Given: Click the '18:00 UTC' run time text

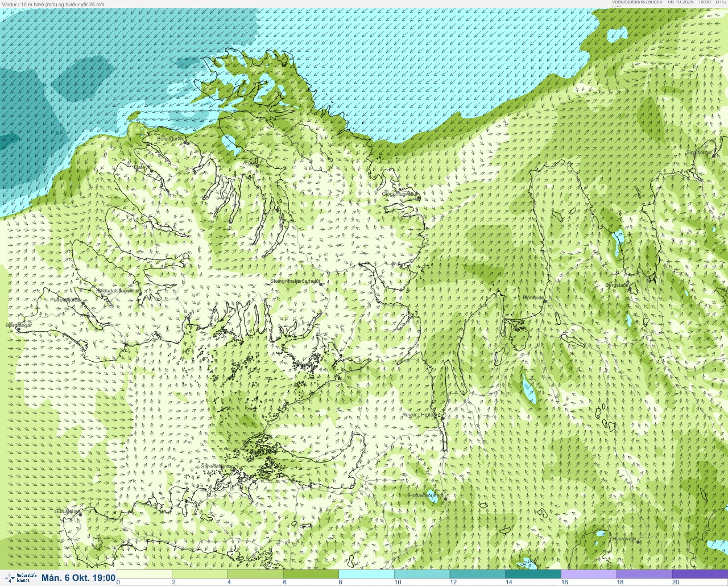Looking at the screenshot, I should 712,2.
